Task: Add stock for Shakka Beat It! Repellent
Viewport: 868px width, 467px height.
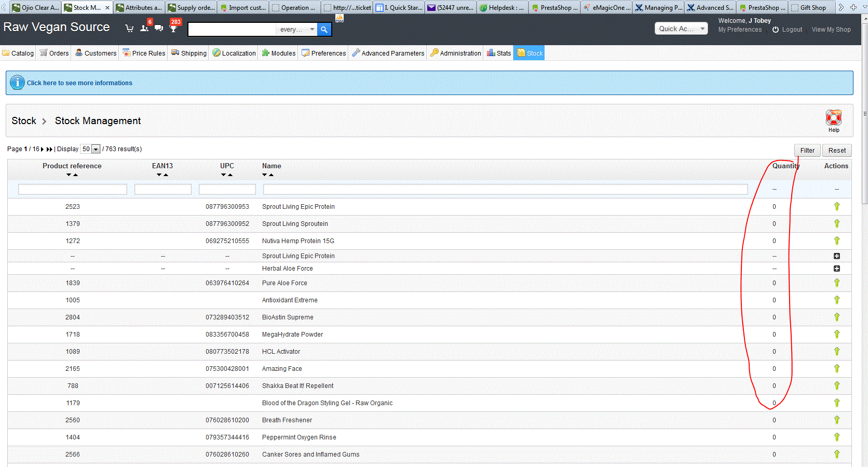Action: click(837, 385)
